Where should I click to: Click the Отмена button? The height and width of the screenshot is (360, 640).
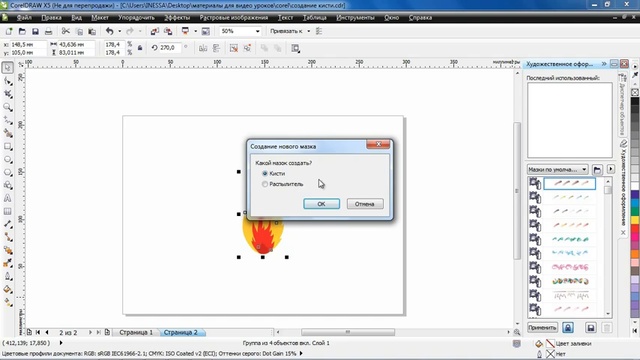[365, 204]
